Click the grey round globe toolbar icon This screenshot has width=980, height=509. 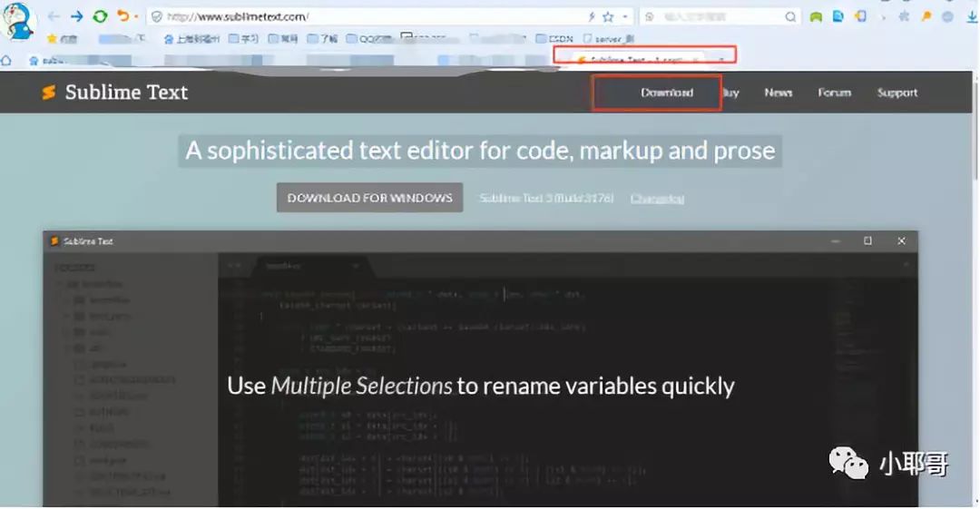[x=948, y=17]
